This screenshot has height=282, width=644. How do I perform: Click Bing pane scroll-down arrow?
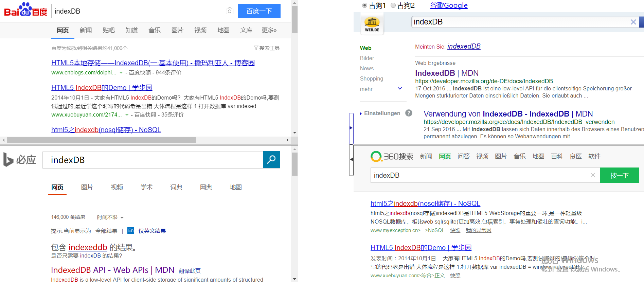pyautogui.click(x=294, y=279)
